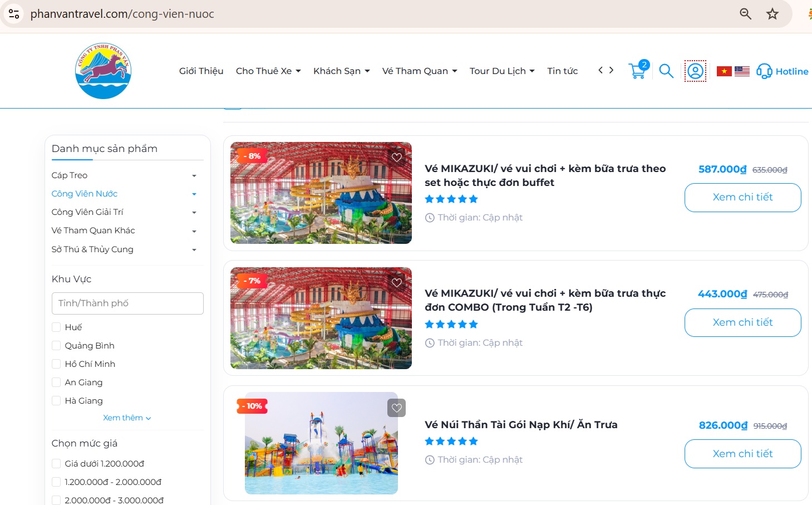812x505 pixels.
Task: Click the Hotline link
Action: [792, 71]
